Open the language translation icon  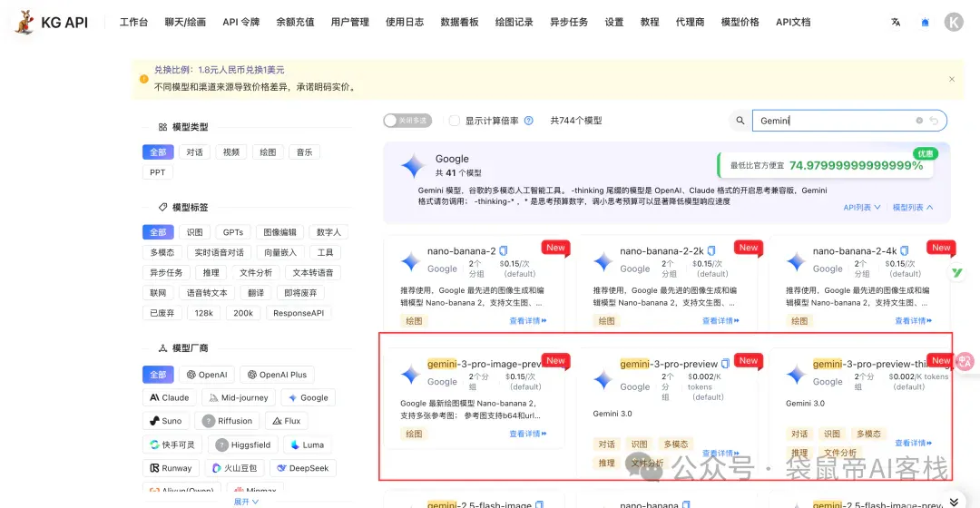coord(896,23)
